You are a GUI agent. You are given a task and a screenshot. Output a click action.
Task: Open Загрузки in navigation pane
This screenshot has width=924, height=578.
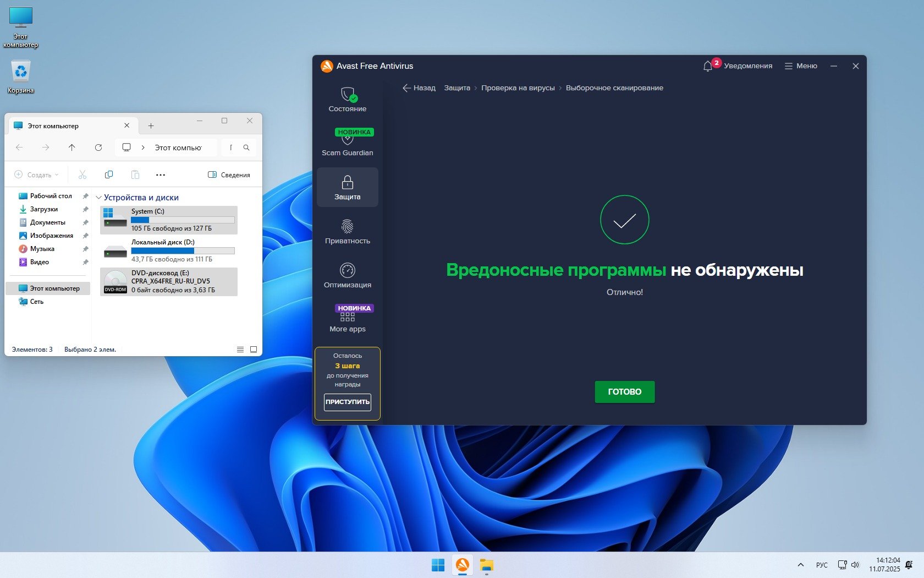[x=43, y=209]
